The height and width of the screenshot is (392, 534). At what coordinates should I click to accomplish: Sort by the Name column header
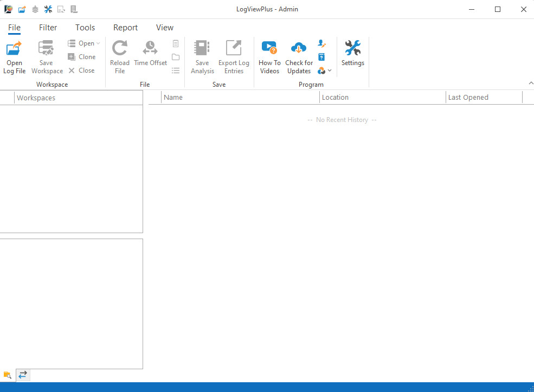point(241,98)
